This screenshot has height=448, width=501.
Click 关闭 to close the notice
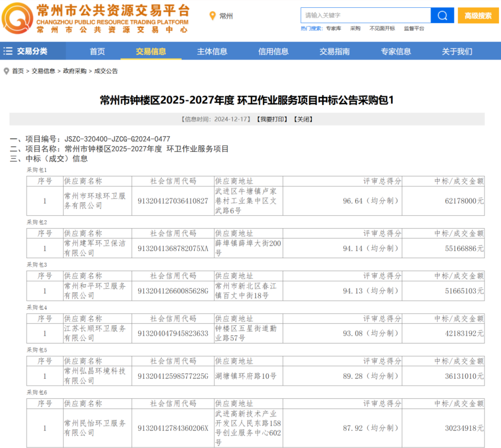tap(303, 119)
